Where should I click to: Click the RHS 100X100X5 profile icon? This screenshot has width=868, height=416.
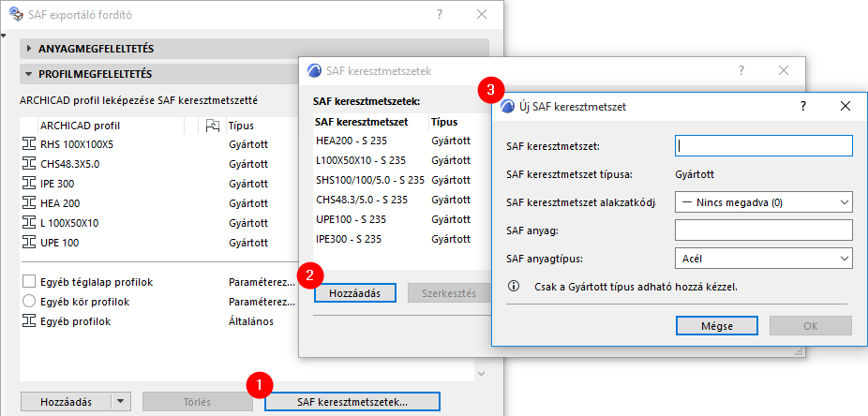27,144
